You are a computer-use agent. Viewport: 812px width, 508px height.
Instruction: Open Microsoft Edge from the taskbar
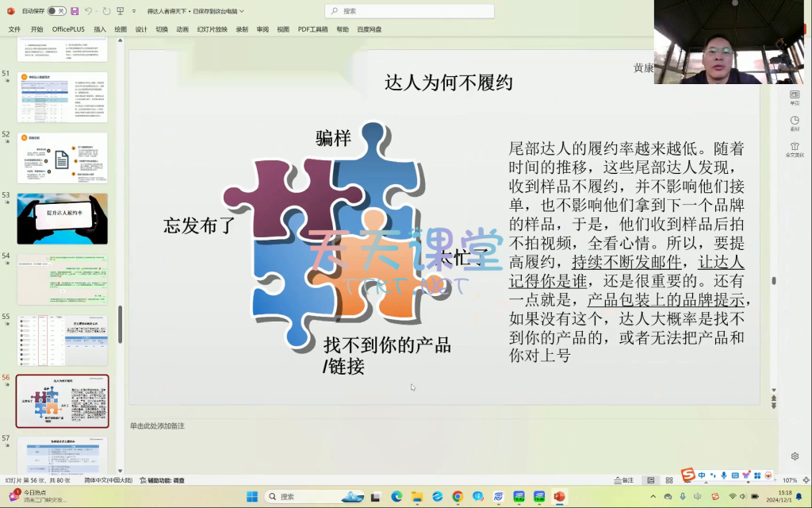click(396, 497)
